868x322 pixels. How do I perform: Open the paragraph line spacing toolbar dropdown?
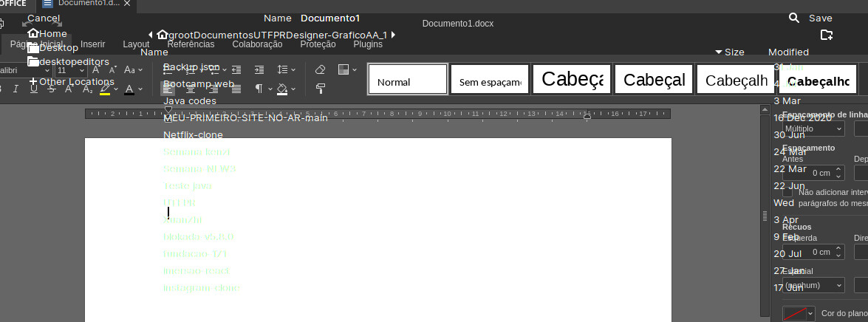[286, 69]
